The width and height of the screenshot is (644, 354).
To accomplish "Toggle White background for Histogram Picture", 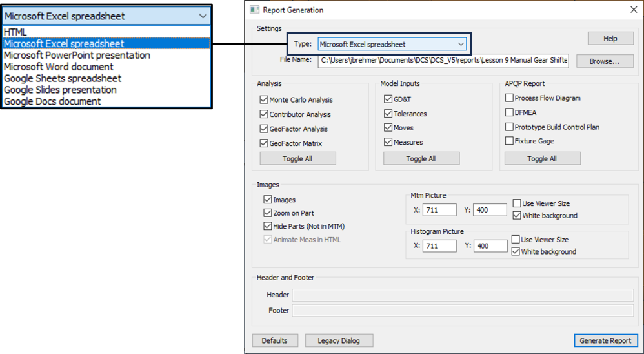I will coord(516,252).
